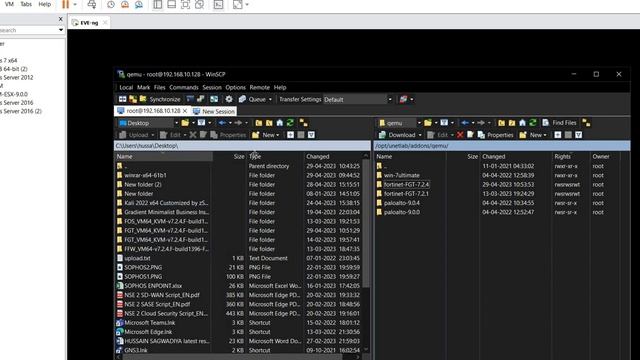Viewport: 640px width, 360px height.
Task: Open the VM menu in VMware
Action: 9,4
